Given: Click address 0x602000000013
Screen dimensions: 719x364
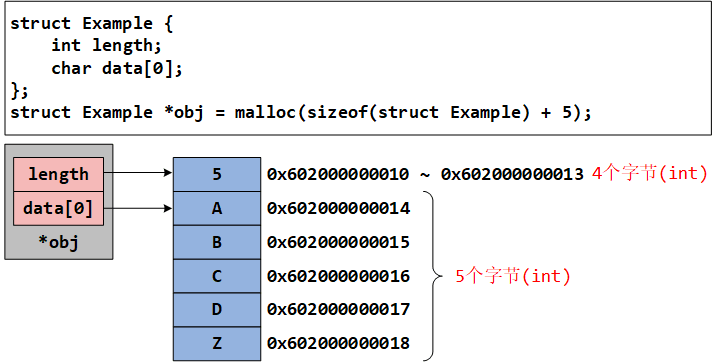Looking at the screenshot, I should pyautogui.click(x=512, y=174).
